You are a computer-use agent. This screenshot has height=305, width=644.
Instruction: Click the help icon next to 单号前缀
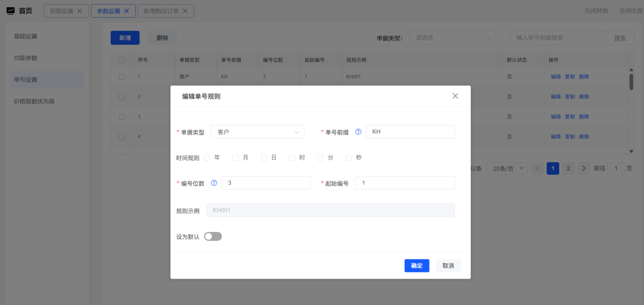[358, 132]
